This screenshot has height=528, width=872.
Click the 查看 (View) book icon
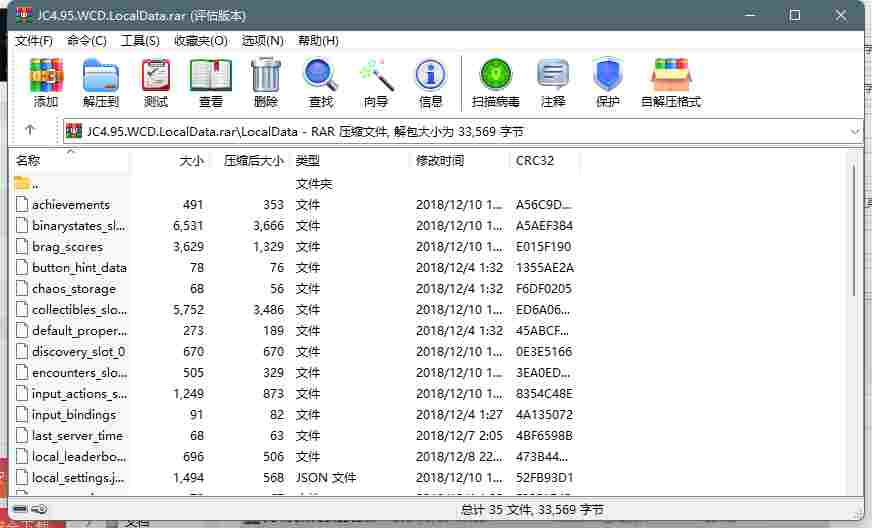211,75
